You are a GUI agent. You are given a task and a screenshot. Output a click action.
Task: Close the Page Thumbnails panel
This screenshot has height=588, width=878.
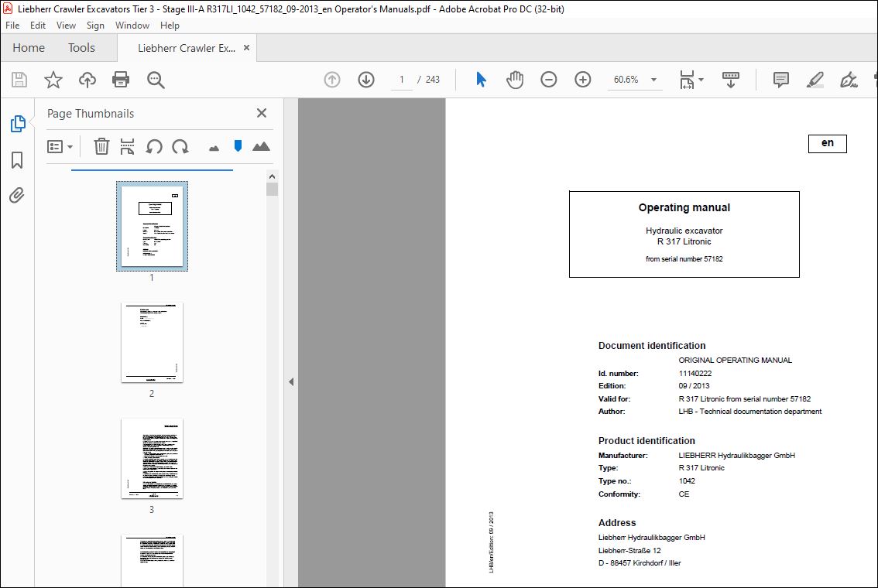click(262, 113)
